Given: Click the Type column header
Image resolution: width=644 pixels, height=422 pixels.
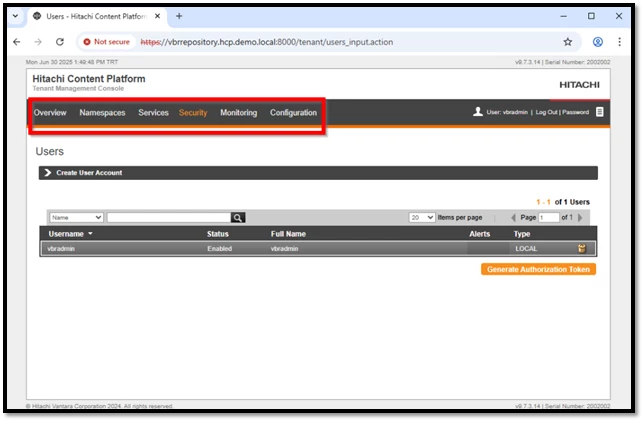Looking at the screenshot, I should point(522,234).
